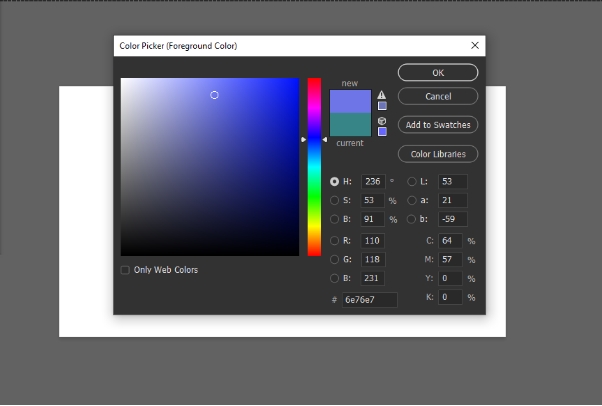Image resolution: width=602 pixels, height=406 pixels.
Task: Click the left hue slider arrow handle
Action: click(x=303, y=139)
